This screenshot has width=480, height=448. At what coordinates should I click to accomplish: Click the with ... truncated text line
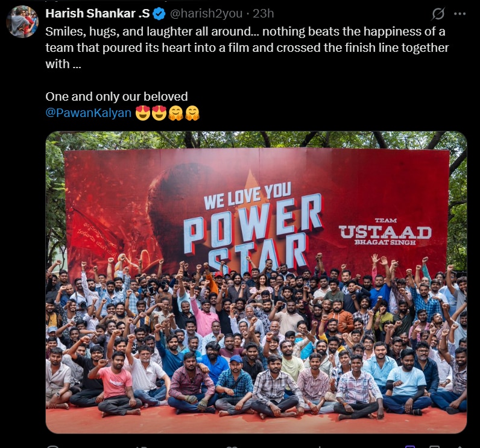[x=63, y=64]
